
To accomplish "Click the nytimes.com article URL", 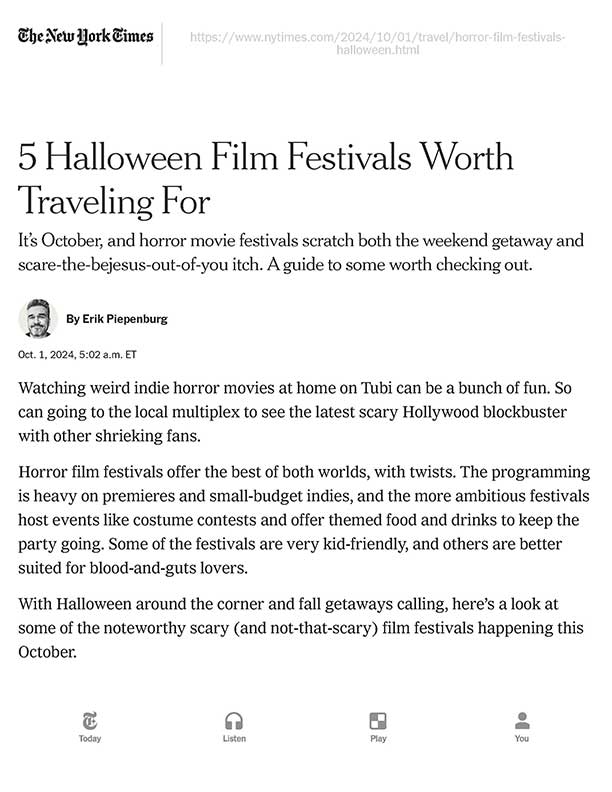I will tap(377, 43).
